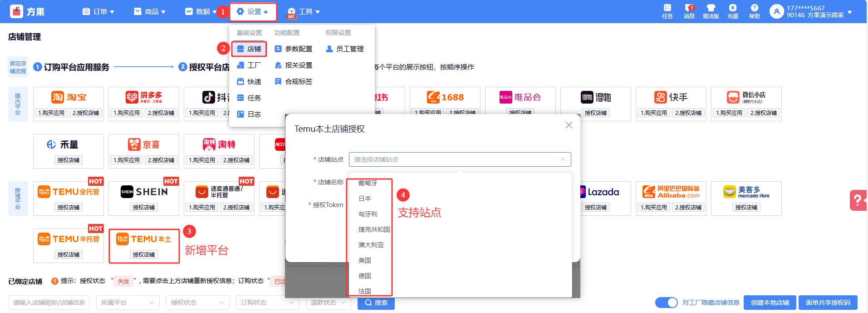The height and width of the screenshot is (313, 868).
Task: Click 授权店铺 under Lazada
Action: coord(596,208)
